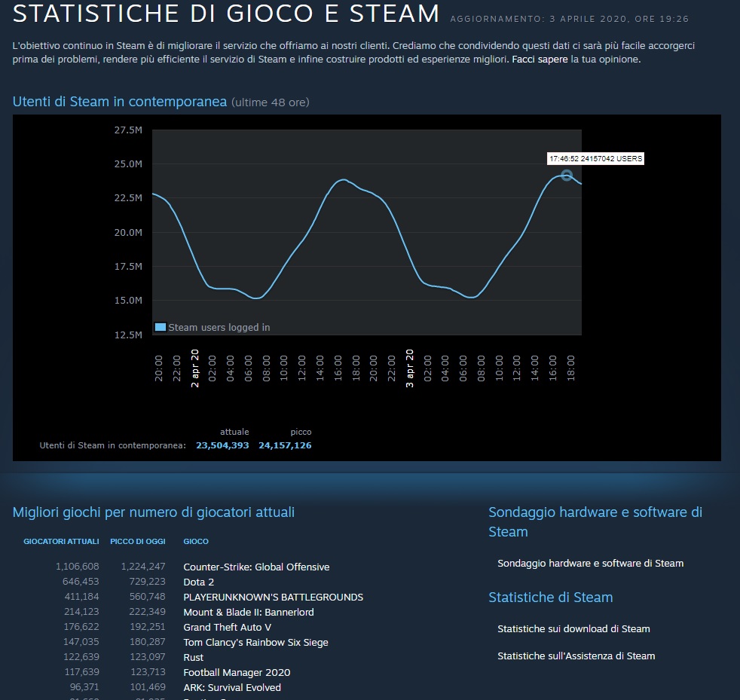
Task: Click the 15.0M y-axis label
Action: coord(128,300)
